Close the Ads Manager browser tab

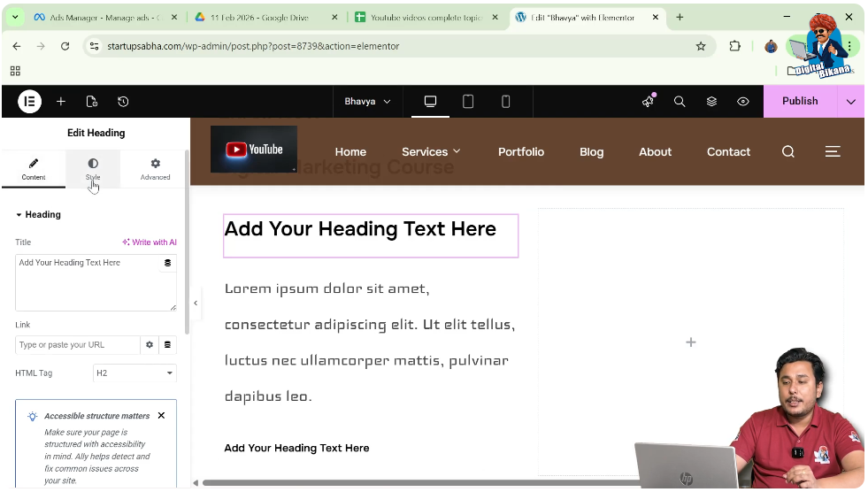coord(173,18)
